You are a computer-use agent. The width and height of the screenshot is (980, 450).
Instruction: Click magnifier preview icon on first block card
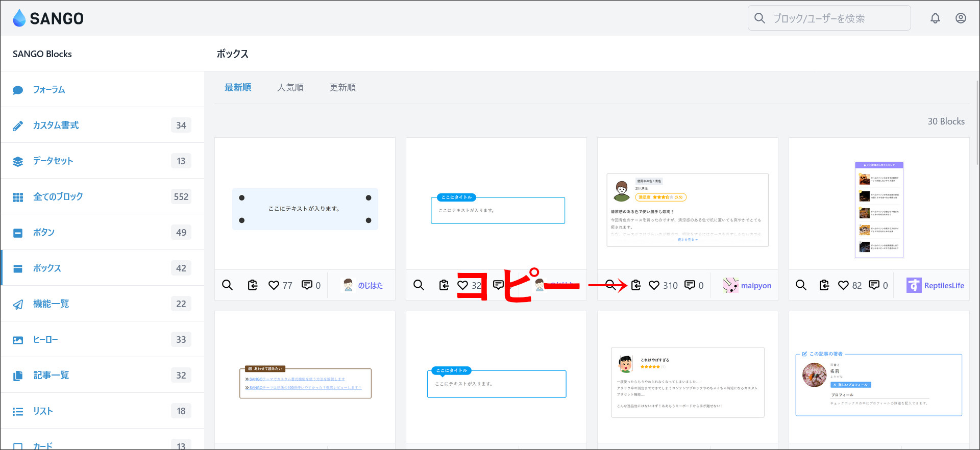click(x=228, y=285)
